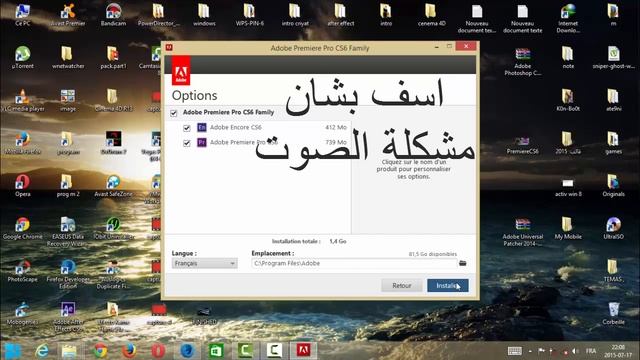
Task: Open the Langue dropdown showing Français
Action: coord(204,264)
